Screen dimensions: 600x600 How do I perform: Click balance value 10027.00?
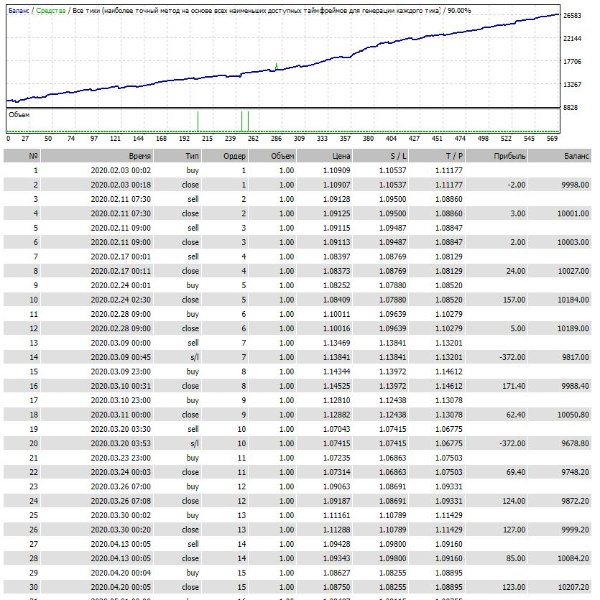coord(573,271)
